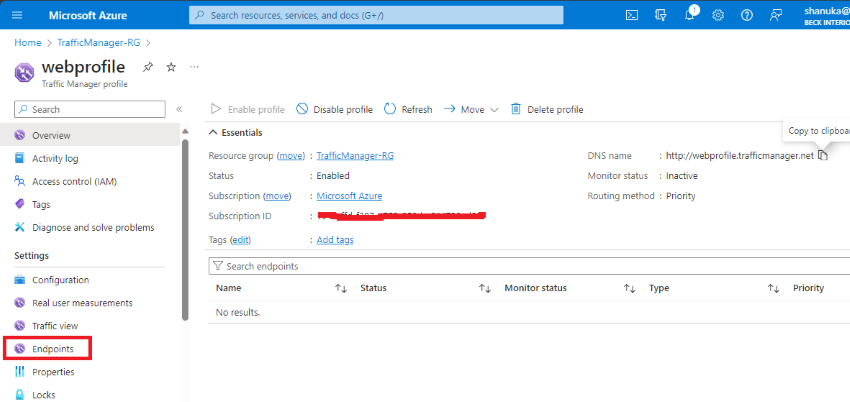Open the shanuka account menu

pos(826,15)
